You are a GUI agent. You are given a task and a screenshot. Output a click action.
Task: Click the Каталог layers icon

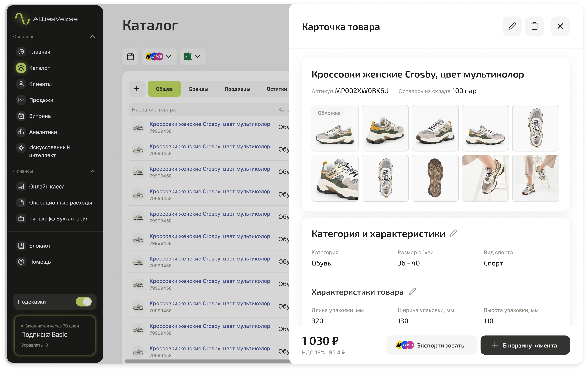[x=21, y=68]
